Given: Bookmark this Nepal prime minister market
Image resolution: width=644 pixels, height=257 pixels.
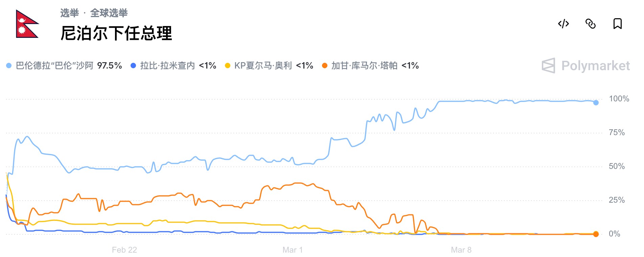Looking at the screenshot, I should click(x=618, y=24).
